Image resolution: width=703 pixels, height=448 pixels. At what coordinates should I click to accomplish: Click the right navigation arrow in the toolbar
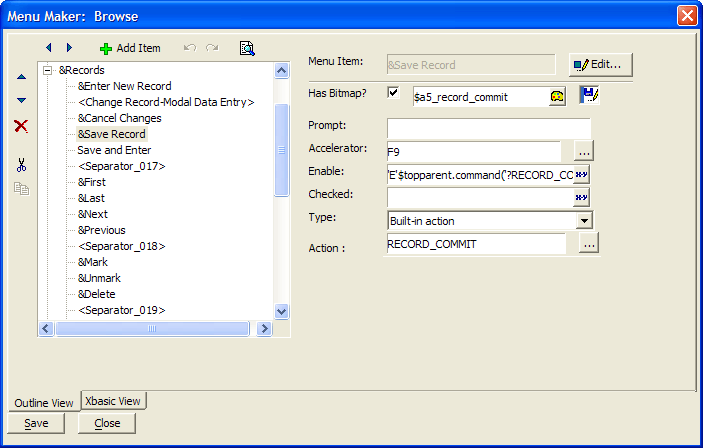point(69,48)
